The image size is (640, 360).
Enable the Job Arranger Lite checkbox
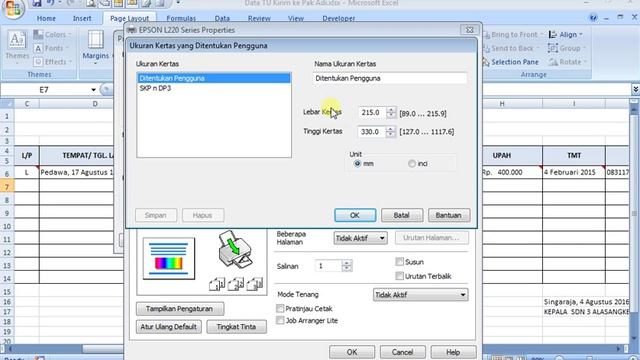pos(280,320)
